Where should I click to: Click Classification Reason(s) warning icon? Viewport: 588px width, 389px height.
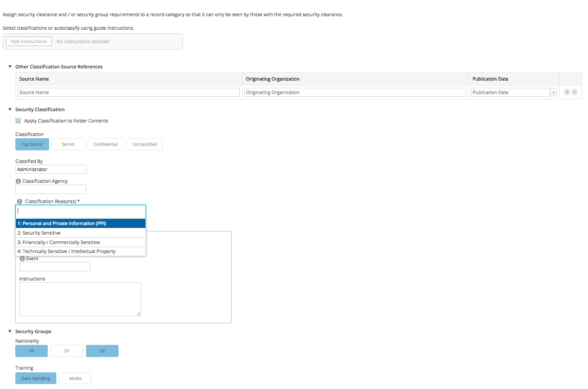[19, 202]
